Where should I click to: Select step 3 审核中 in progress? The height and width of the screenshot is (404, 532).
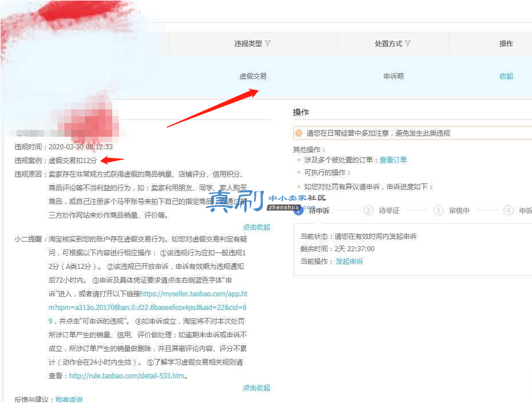(460, 211)
